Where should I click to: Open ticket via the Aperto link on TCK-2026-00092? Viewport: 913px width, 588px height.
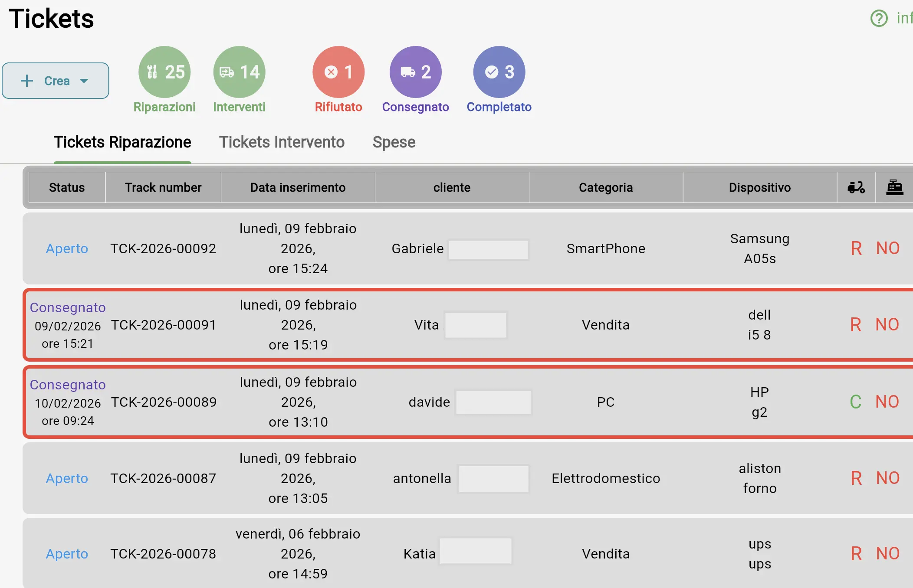[x=67, y=248]
